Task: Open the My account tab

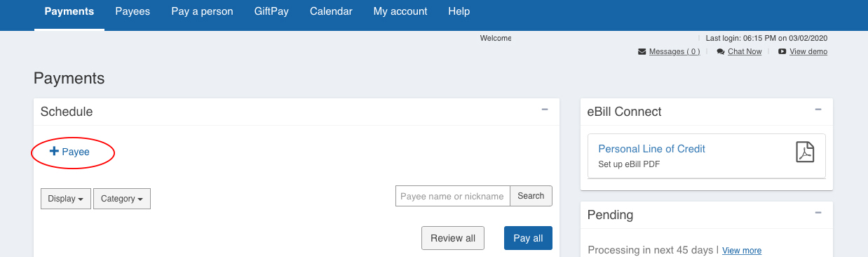Action: click(x=400, y=12)
